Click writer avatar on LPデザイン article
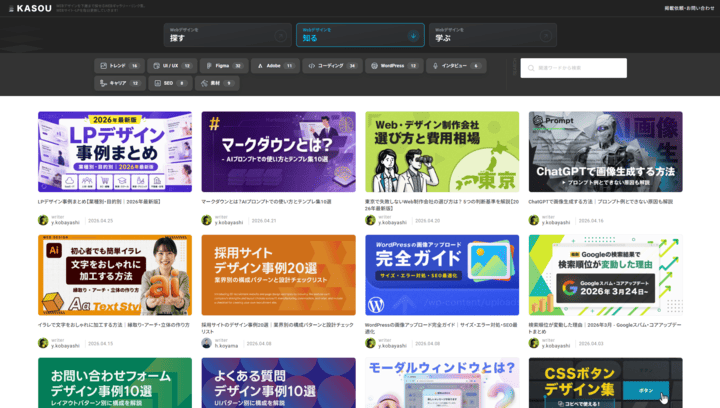720x408 pixels. [43, 220]
